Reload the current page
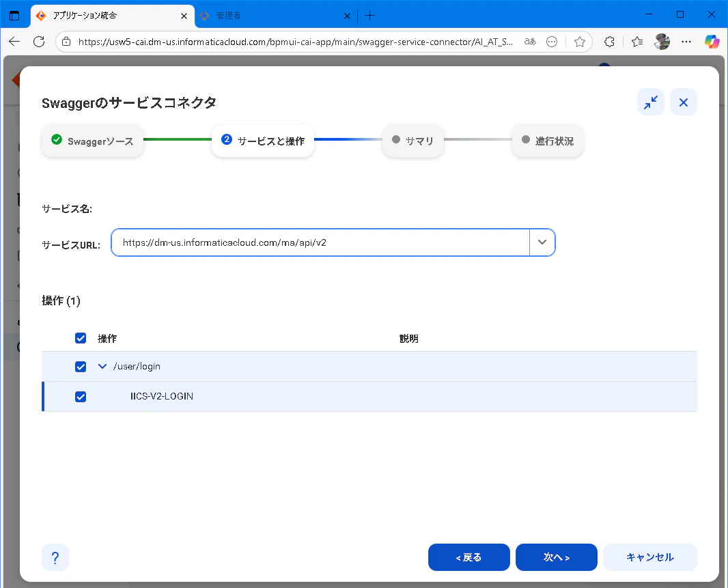The height and width of the screenshot is (588, 728). (39, 42)
